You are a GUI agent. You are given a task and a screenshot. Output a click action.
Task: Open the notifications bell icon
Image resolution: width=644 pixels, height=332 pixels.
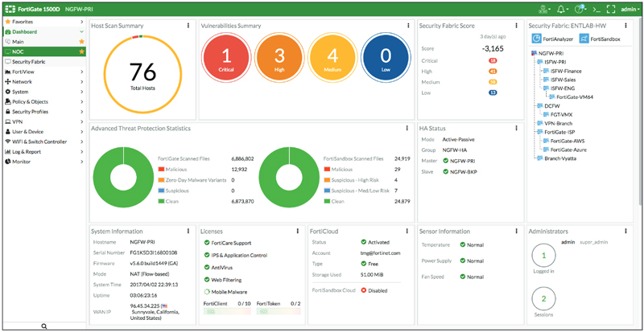[x=563, y=9]
